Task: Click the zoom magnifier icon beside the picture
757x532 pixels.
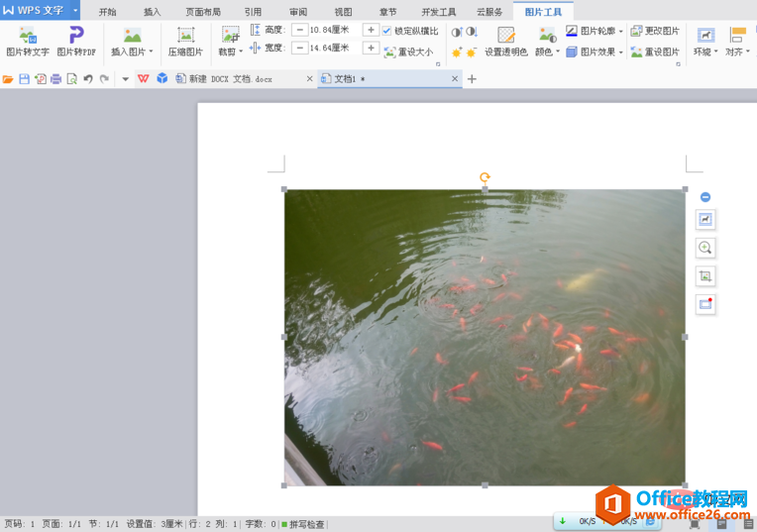Action: tap(705, 248)
